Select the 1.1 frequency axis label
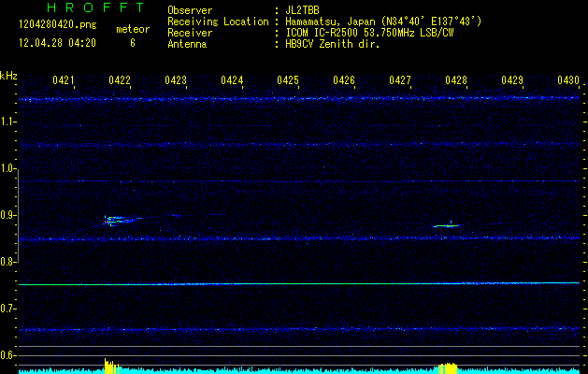588x374 pixels. tap(8, 122)
